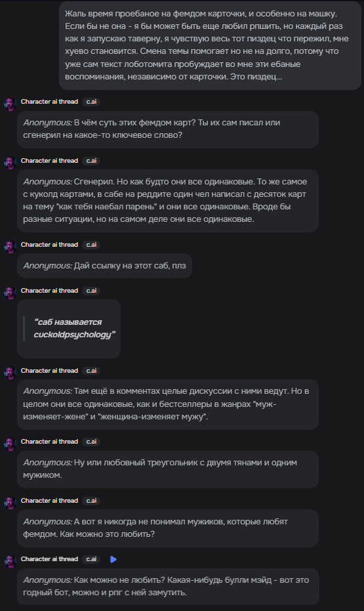Open avatar beside the last 'Как можно не любить' message
The width and height of the screenshot is (364, 611).
click(x=10, y=562)
